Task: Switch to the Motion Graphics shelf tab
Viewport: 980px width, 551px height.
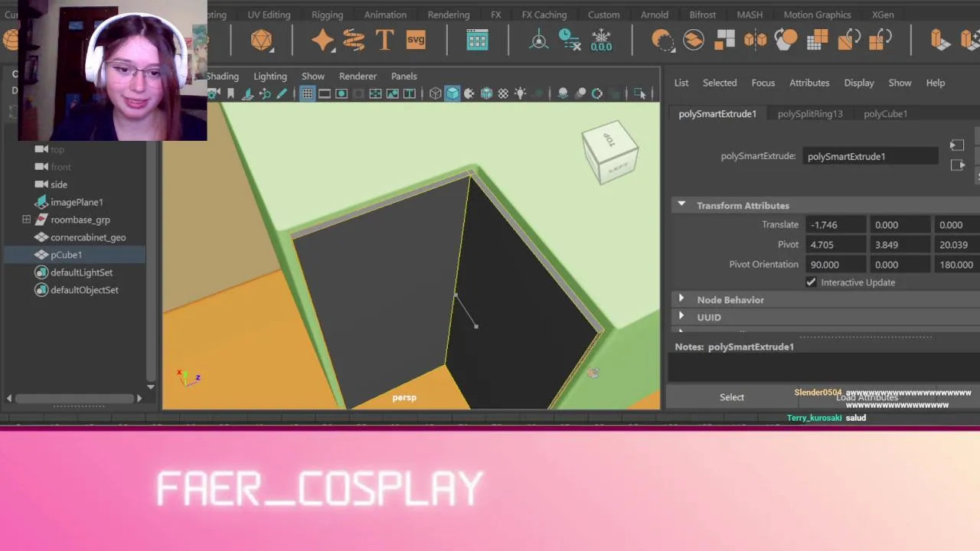Action: [817, 15]
